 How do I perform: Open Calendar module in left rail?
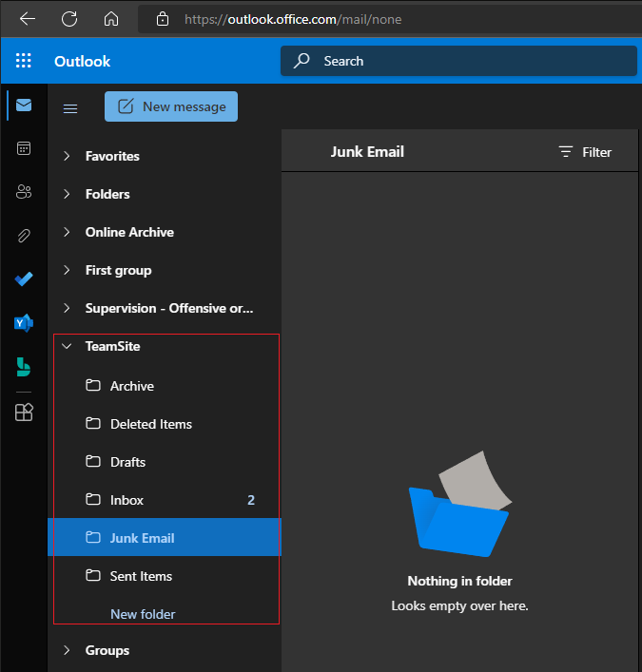point(24,148)
